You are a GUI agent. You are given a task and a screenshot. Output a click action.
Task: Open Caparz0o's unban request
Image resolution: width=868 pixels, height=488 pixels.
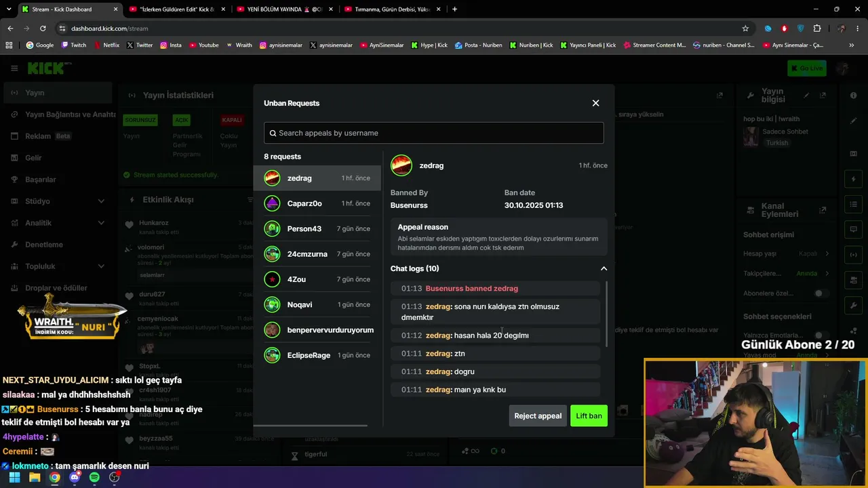pyautogui.click(x=317, y=203)
